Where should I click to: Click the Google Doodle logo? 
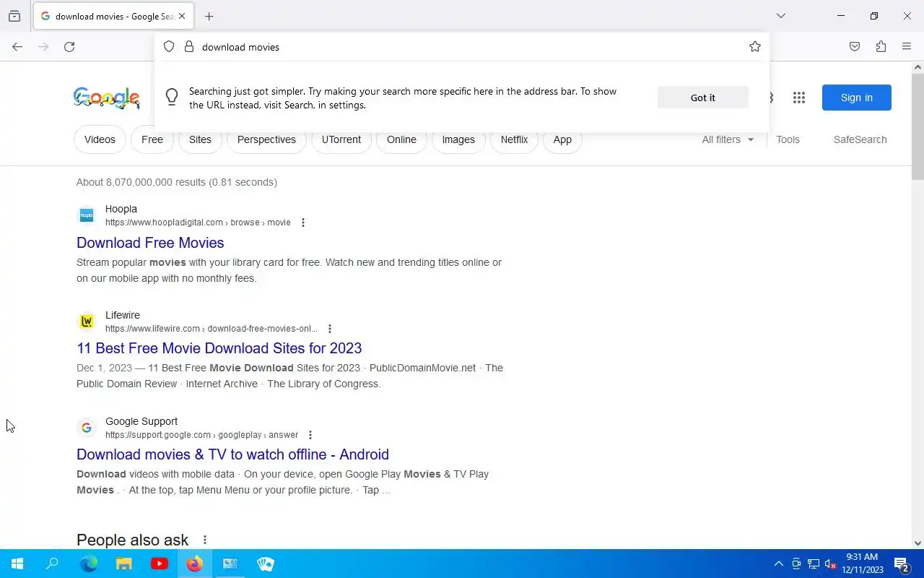[107, 98]
